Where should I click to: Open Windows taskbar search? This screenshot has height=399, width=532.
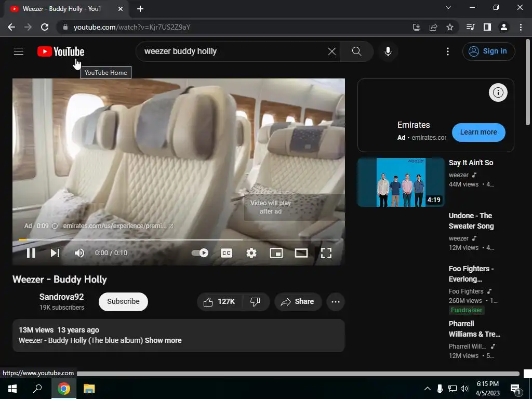point(37,389)
